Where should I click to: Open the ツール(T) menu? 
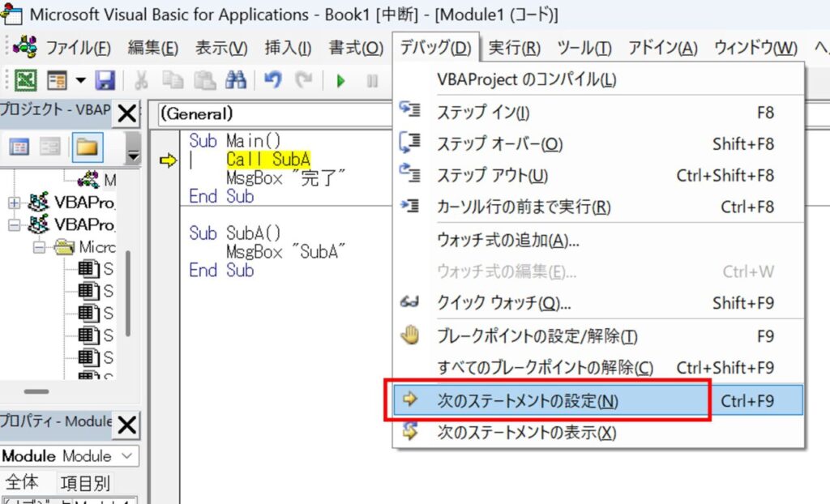584,48
